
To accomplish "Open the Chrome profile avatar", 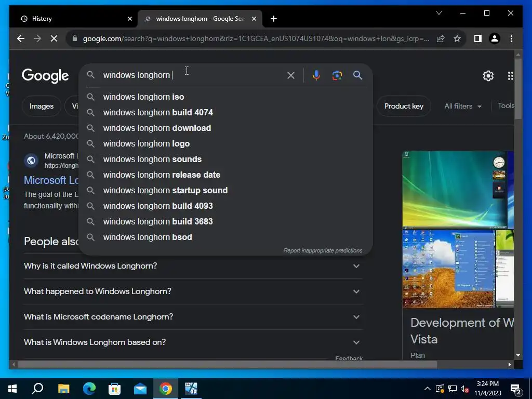I will click(495, 38).
